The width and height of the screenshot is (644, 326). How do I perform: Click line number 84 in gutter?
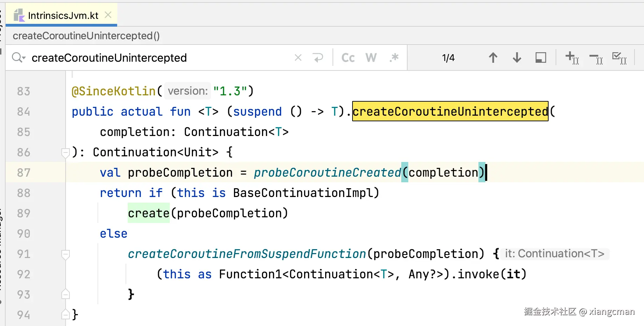coord(24,111)
